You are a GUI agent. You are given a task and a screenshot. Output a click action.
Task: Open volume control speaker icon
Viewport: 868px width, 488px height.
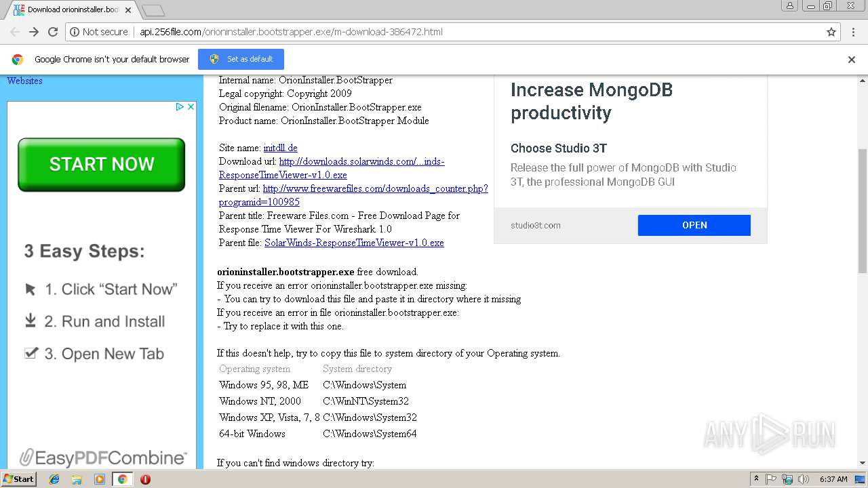(x=803, y=479)
